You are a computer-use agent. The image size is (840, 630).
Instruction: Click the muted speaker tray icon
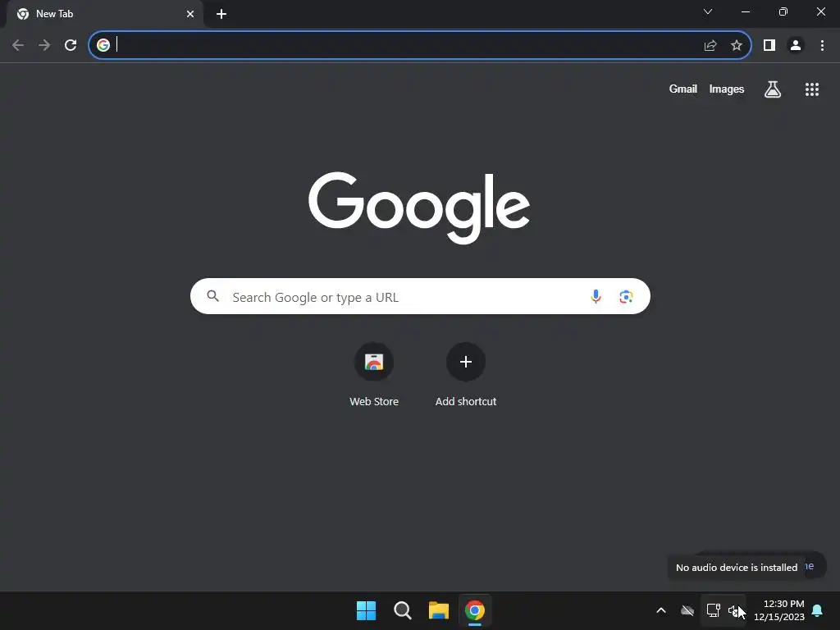click(735, 610)
